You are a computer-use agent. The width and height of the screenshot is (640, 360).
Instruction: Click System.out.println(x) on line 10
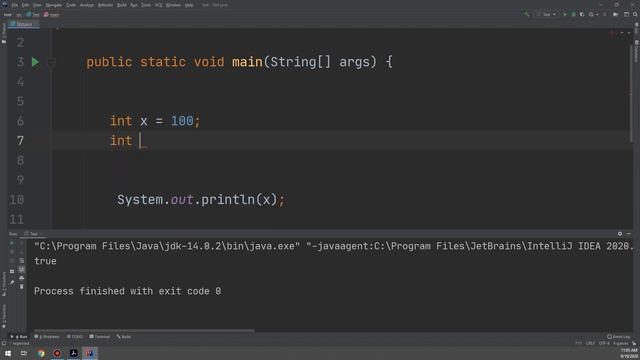click(x=200, y=200)
